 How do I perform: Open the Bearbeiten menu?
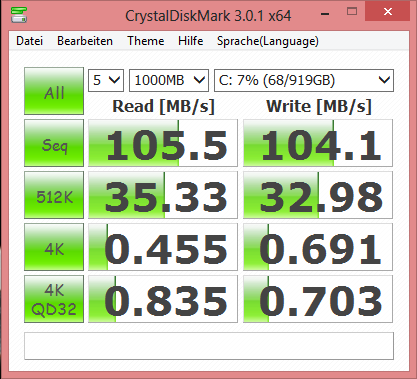click(85, 41)
